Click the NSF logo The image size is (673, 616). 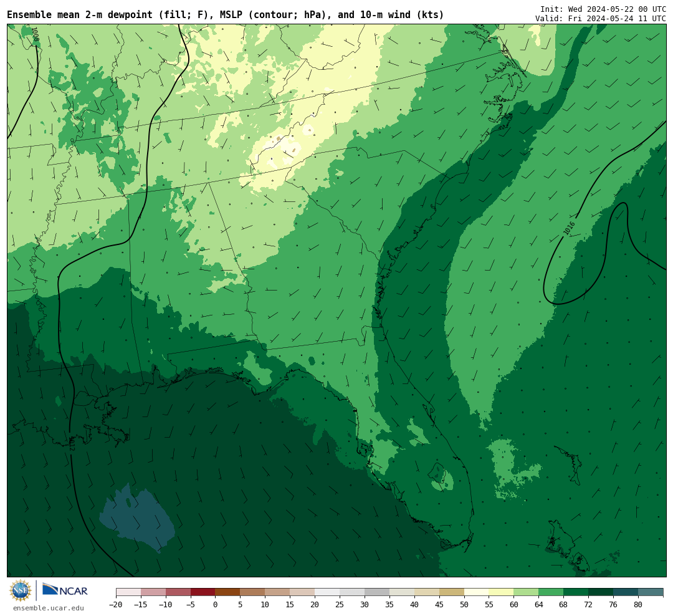21,590
